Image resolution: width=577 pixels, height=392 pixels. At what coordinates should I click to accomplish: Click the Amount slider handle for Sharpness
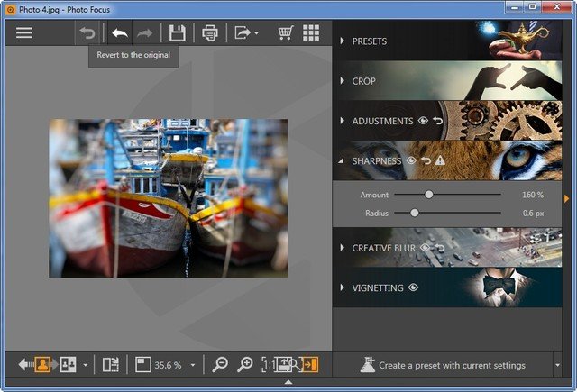click(x=429, y=195)
